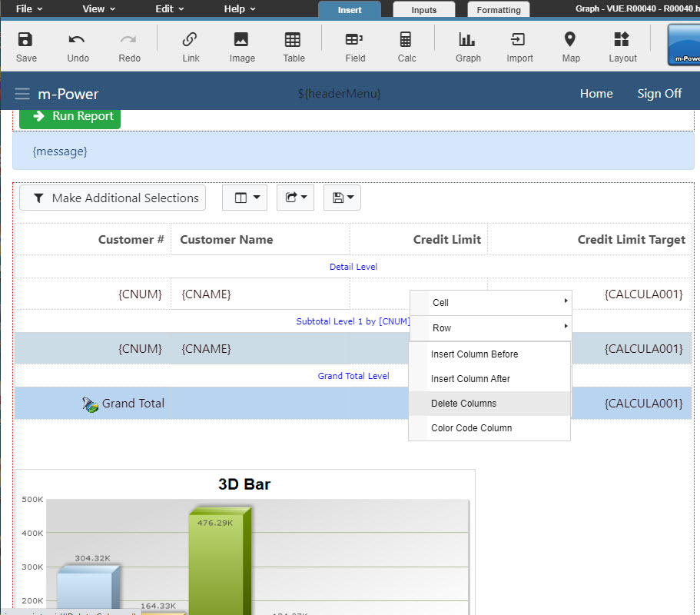Click the 3D Bar chart title

[244, 484]
